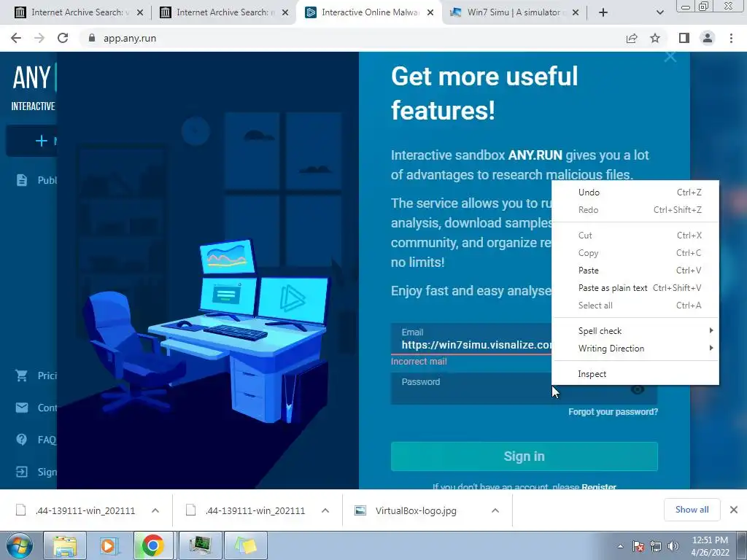This screenshot has height=560, width=747.
Task: Click Show all downloads
Action: [692, 510]
